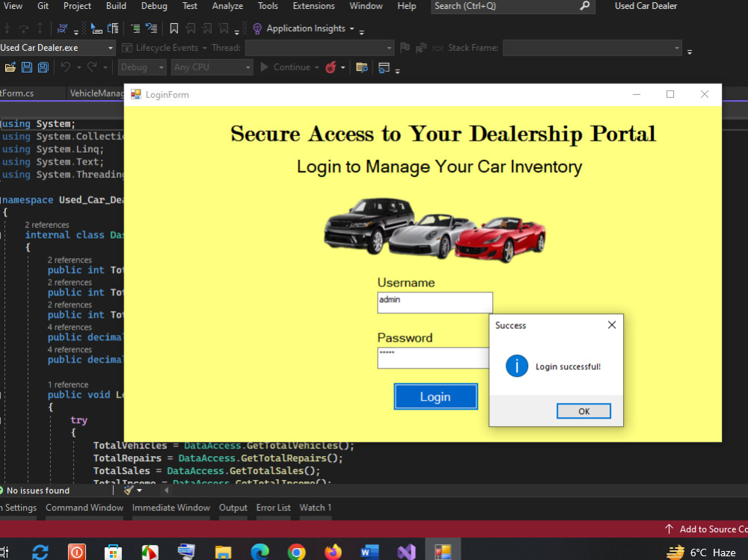Focus the Password input field

pos(433,357)
